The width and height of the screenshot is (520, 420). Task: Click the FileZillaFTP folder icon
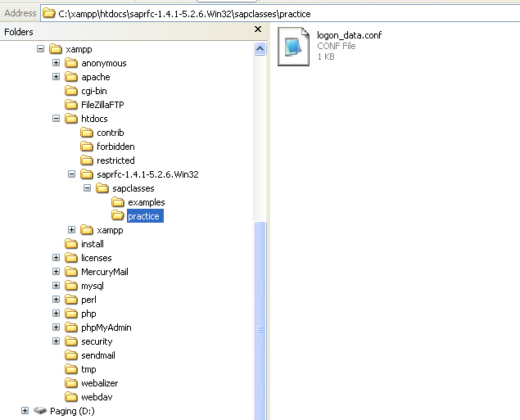71,105
